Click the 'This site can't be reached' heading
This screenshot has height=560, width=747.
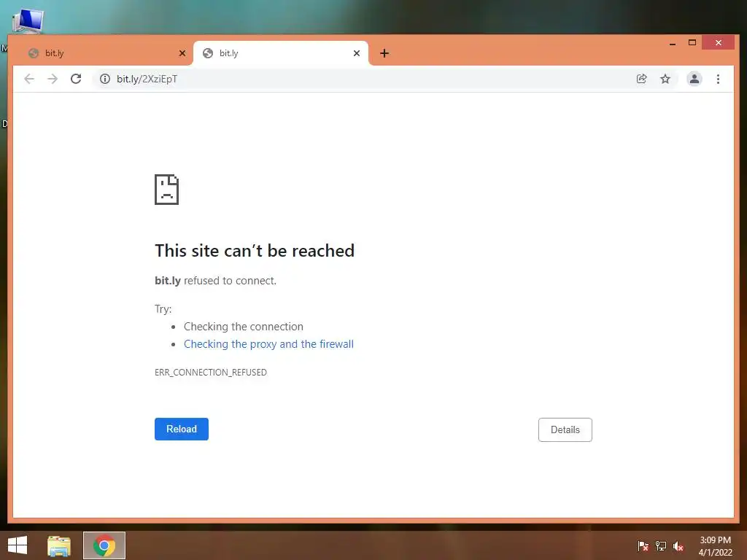pyautogui.click(x=255, y=251)
